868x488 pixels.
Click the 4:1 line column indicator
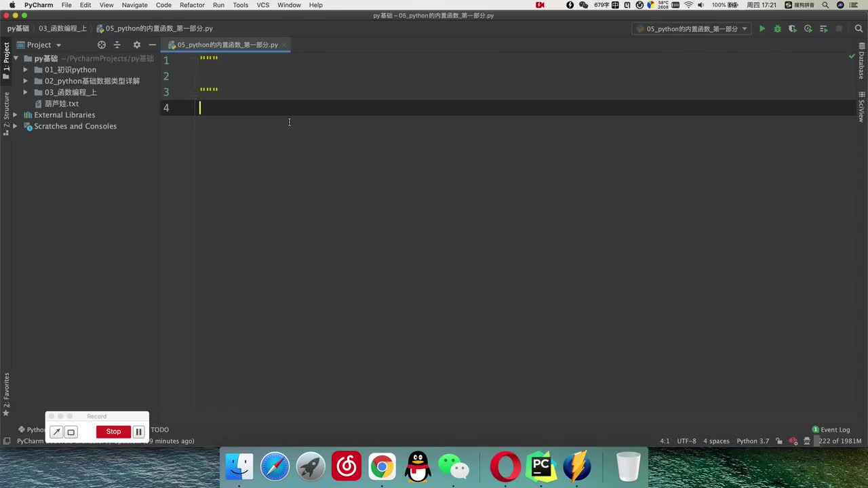click(665, 441)
